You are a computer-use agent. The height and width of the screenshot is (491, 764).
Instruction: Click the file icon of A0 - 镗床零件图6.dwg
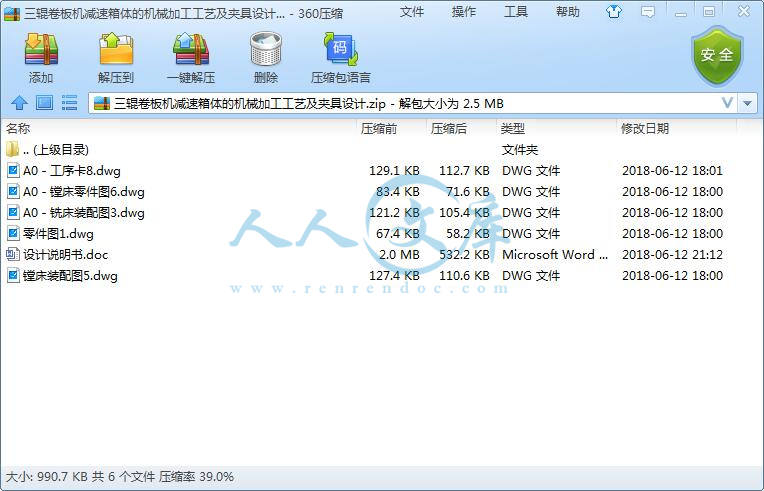click(x=13, y=191)
